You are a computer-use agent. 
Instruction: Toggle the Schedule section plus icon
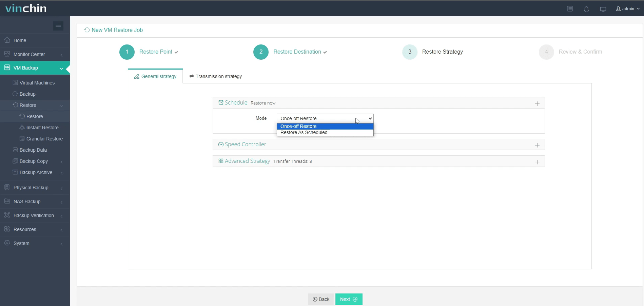[x=537, y=103]
